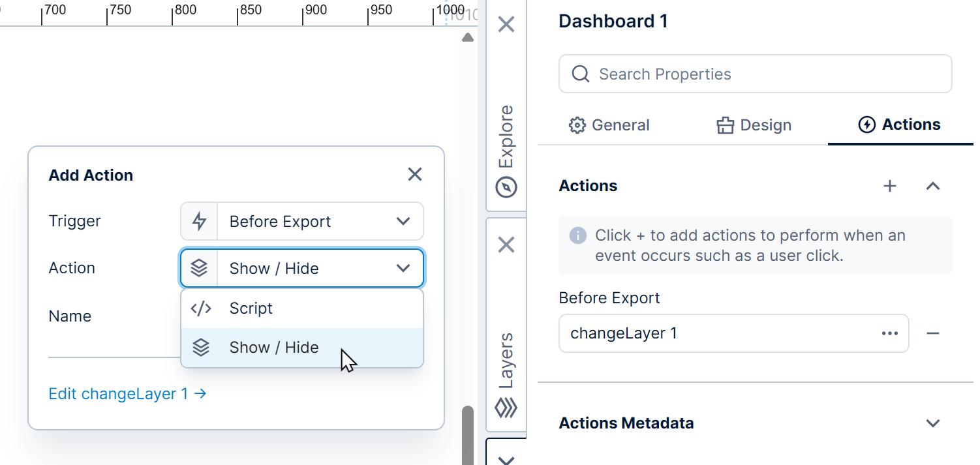The height and width of the screenshot is (465, 980).
Task: Click the gear icon on the General tab
Action: click(577, 125)
